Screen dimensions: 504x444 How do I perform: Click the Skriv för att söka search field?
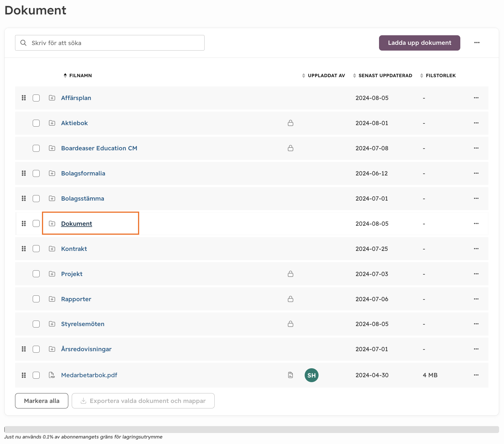point(110,43)
